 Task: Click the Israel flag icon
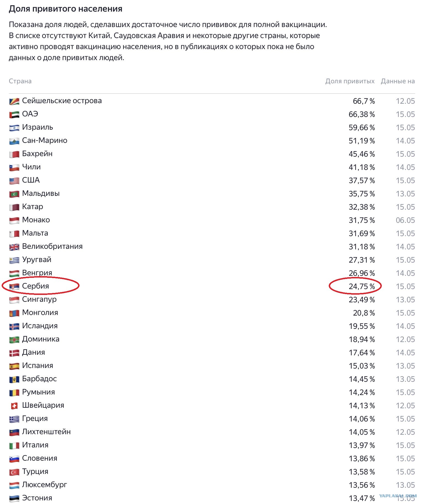(14, 128)
